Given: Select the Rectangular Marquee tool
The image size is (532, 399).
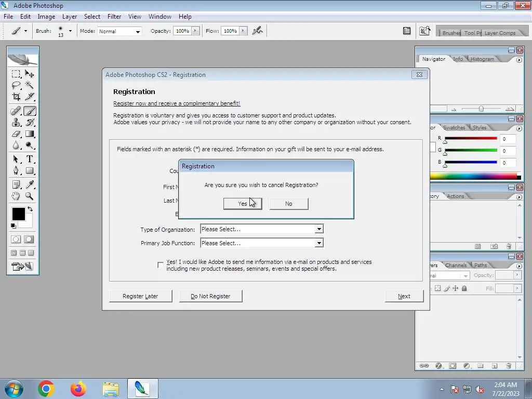Looking at the screenshot, I should (16, 74).
